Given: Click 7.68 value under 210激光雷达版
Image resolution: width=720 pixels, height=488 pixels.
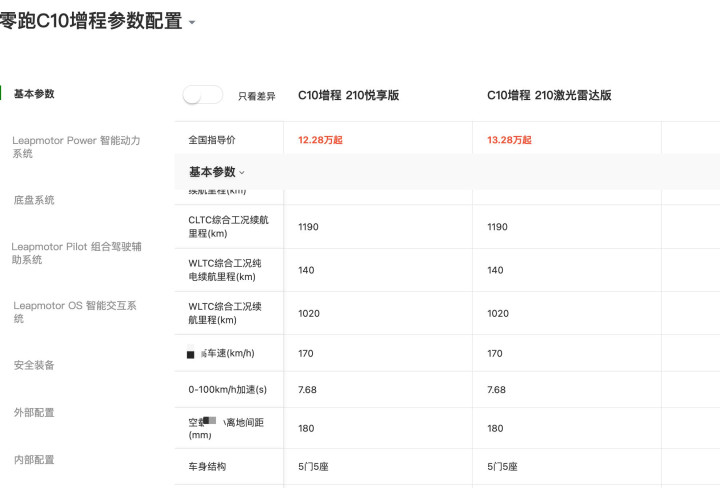Looking at the screenshot, I should click(x=496, y=390).
